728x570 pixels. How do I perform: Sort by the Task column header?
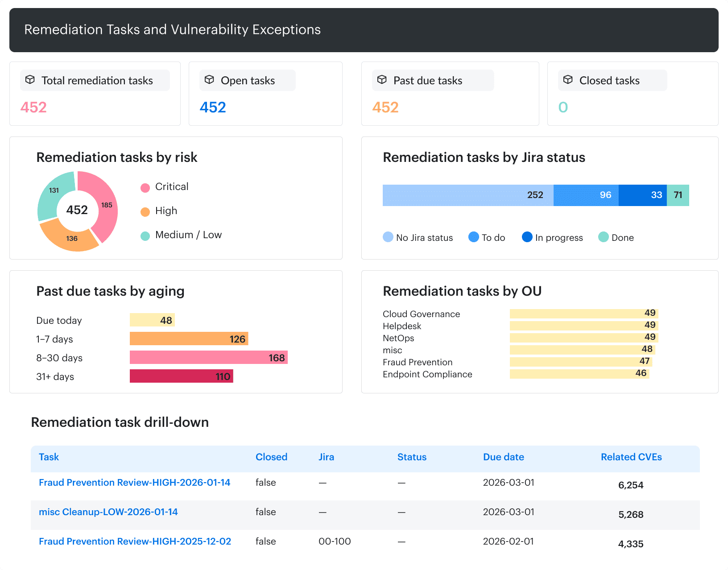coord(49,457)
